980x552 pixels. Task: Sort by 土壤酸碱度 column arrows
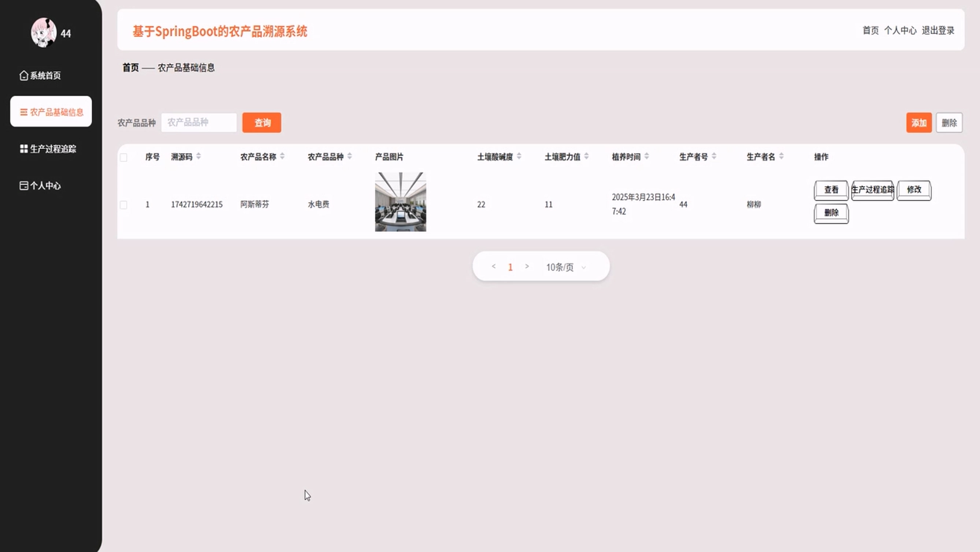click(519, 157)
